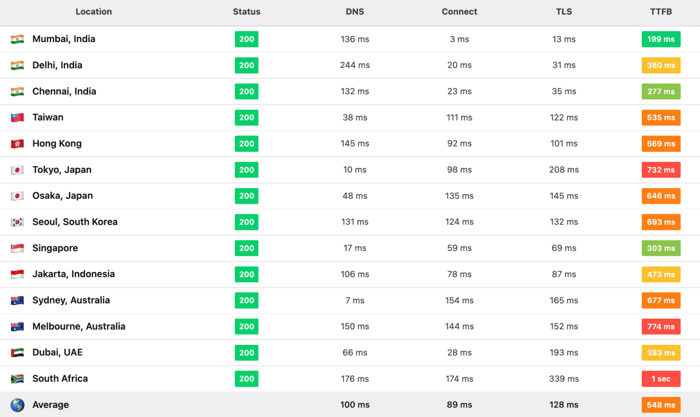
Task: Click the 200 status badge for Melbourne
Action: click(246, 326)
